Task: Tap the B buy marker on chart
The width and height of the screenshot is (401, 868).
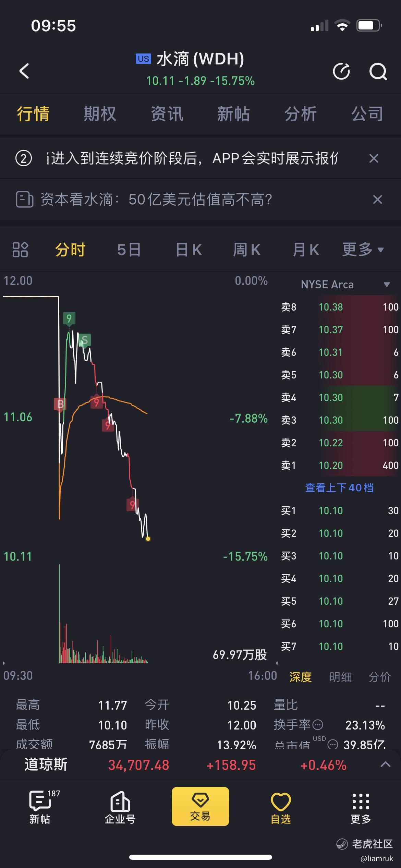Action: click(60, 404)
